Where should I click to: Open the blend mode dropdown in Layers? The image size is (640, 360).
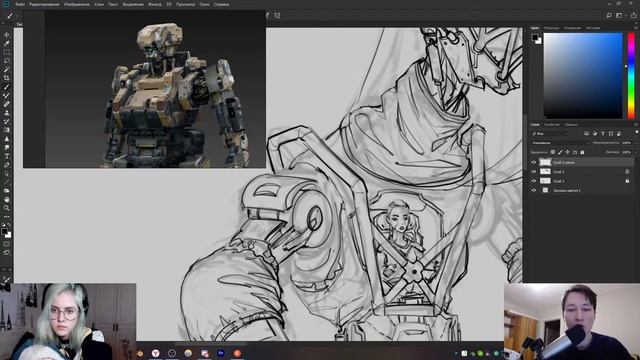[560, 143]
